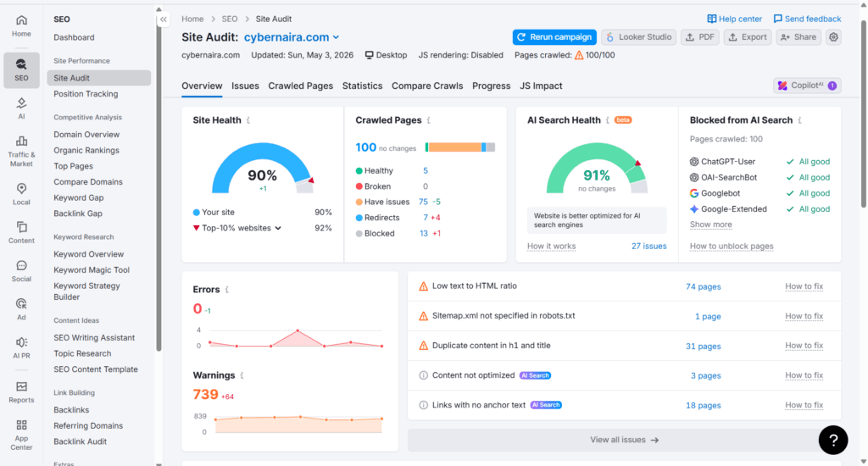
Task: Click the Desktop device icon
Action: [x=370, y=55]
